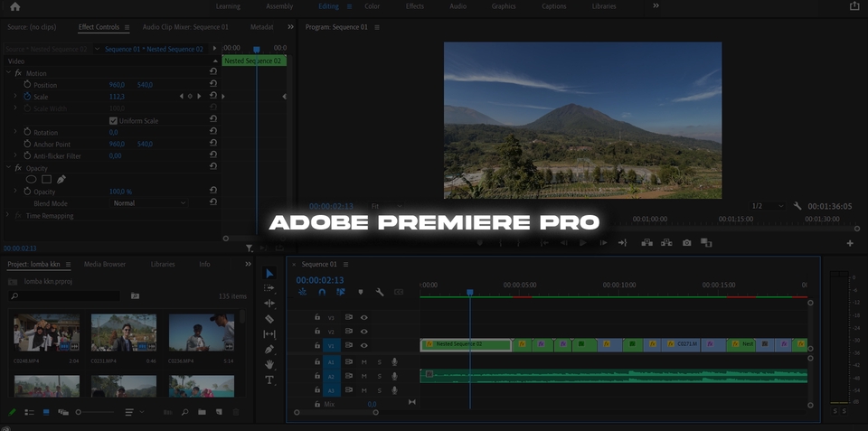Open the Media Browser tab
868x431 pixels.
(x=105, y=264)
